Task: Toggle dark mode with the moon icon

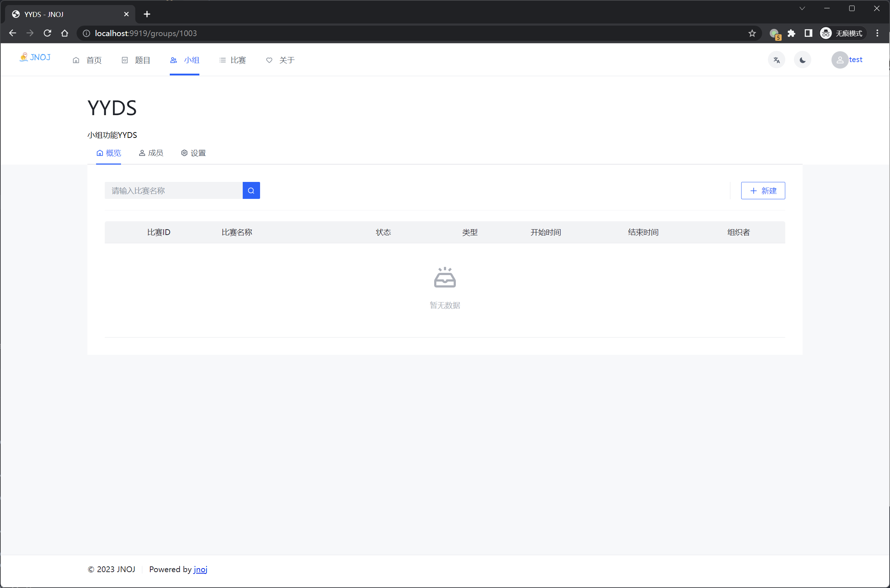Action: tap(802, 60)
